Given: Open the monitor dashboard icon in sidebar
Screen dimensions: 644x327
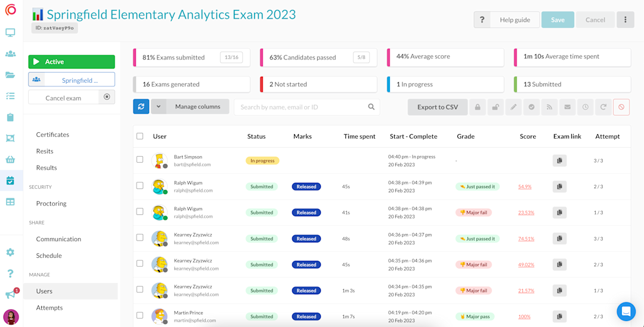Looking at the screenshot, I should 10,32.
